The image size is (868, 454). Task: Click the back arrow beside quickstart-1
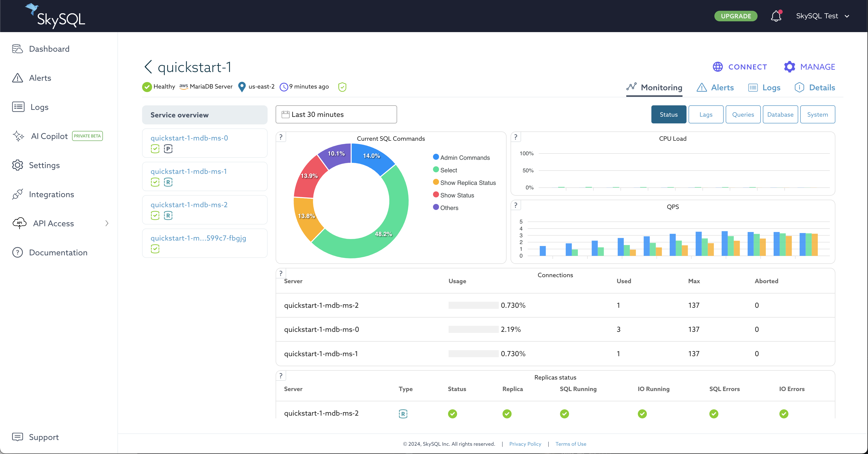[148, 67]
